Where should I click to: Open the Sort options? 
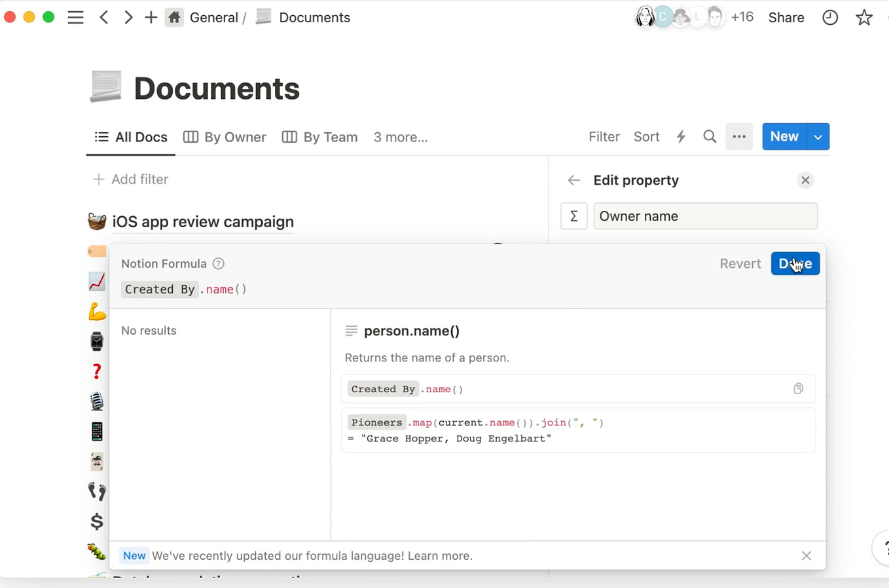pyautogui.click(x=646, y=136)
